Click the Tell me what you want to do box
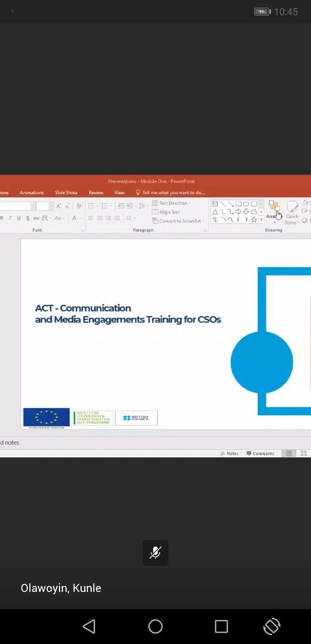Image resolution: width=311 pixels, height=644 pixels. coord(170,193)
